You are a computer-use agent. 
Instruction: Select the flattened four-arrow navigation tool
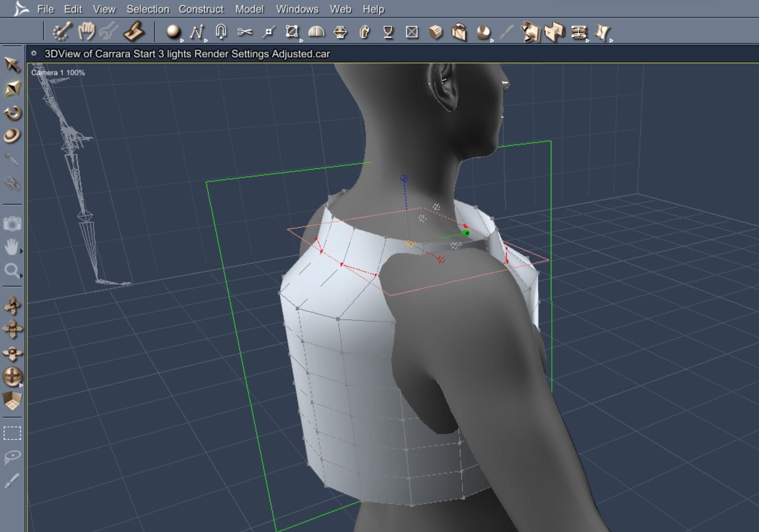click(x=12, y=353)
